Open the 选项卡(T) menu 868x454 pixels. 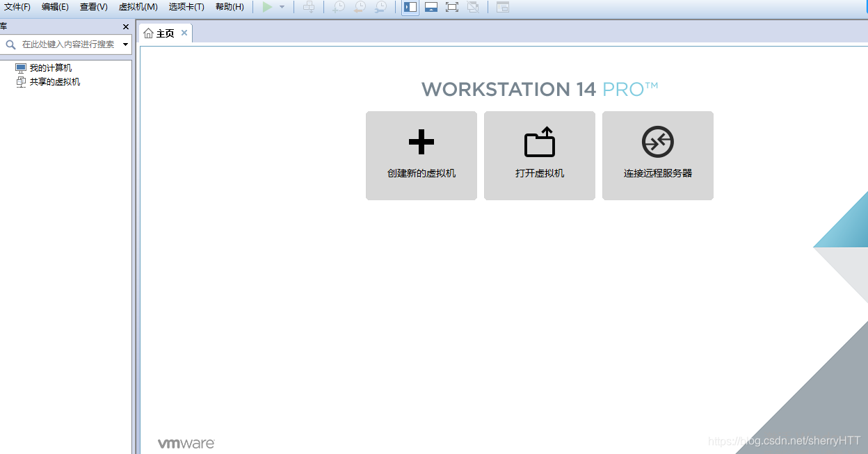[x=186, y=7]
